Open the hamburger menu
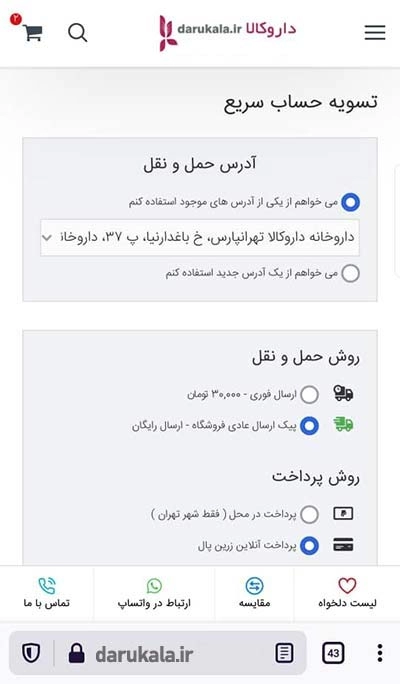The height and width of the screenshot is (684, 400). [x=375, y=32]
